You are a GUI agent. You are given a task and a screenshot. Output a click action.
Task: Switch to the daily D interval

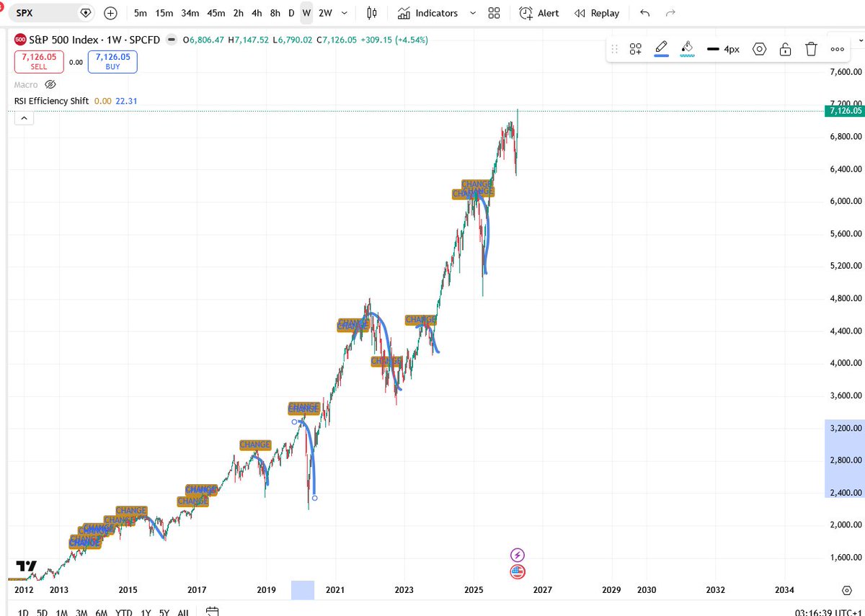pyautogui.click(x=291, y=13)
